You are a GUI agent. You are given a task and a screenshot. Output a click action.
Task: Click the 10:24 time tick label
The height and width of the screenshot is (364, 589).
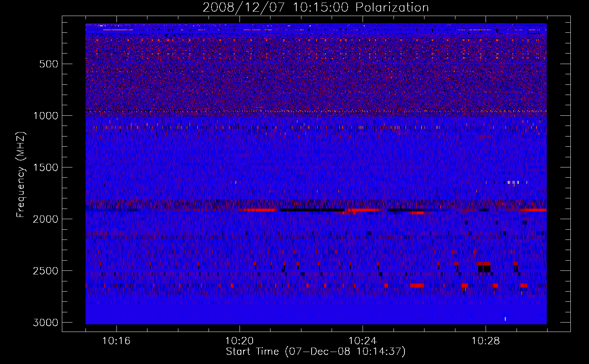[x=363, y=341]
